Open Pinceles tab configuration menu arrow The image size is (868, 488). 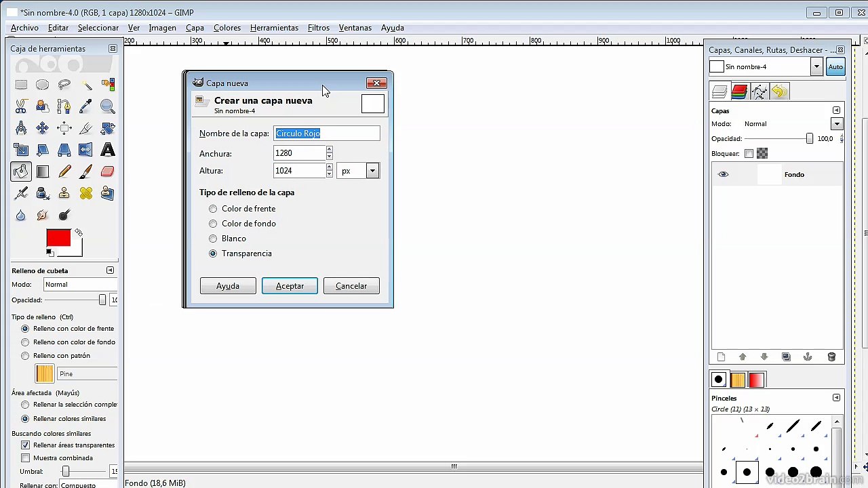tap(836, 398)
